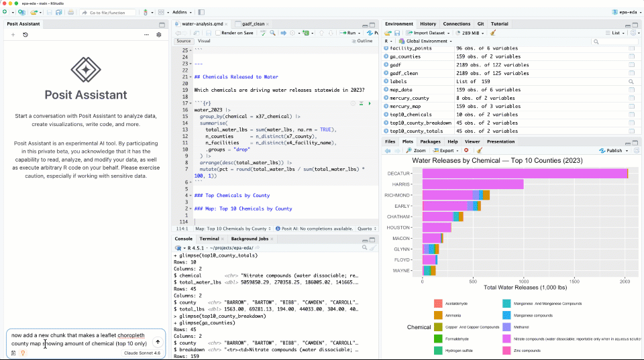Open Posit Assistant conversation history icon
644x360 pixels.
tap(25, 35)
